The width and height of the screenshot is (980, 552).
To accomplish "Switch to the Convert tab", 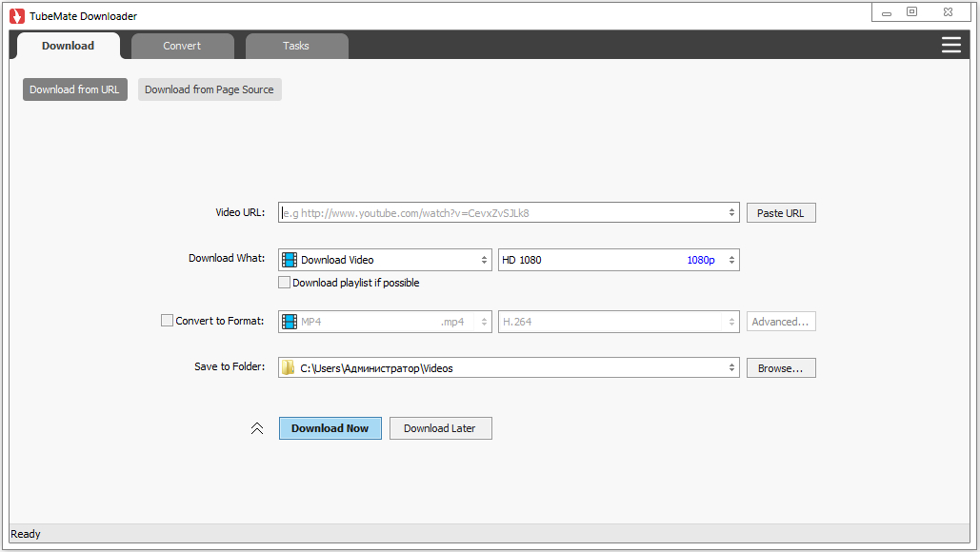I will pos(182,46).
